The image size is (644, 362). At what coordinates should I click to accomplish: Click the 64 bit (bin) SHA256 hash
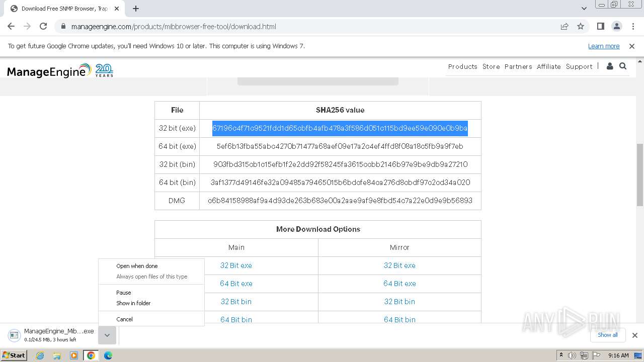[340, 183]
